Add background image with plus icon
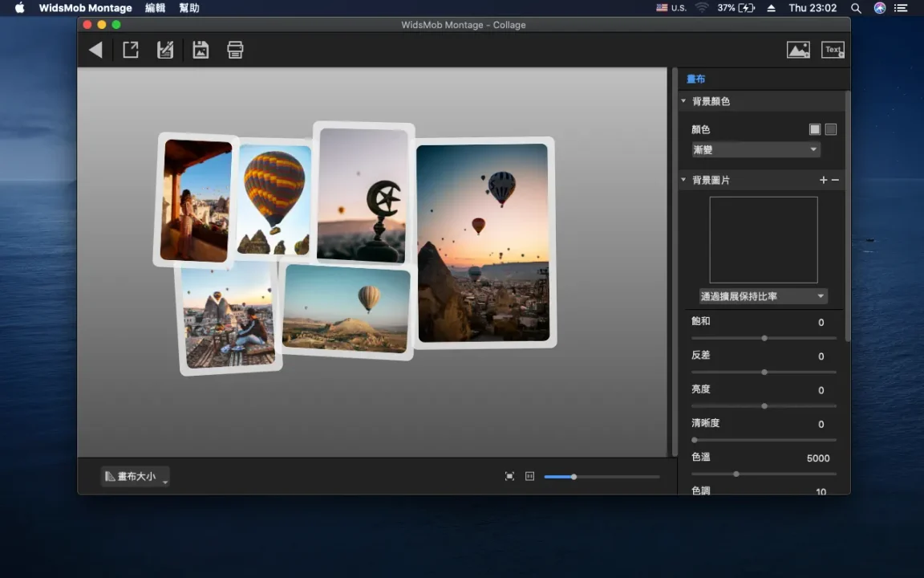This screenshot has height=578, width=924. (x=823, y=180)
